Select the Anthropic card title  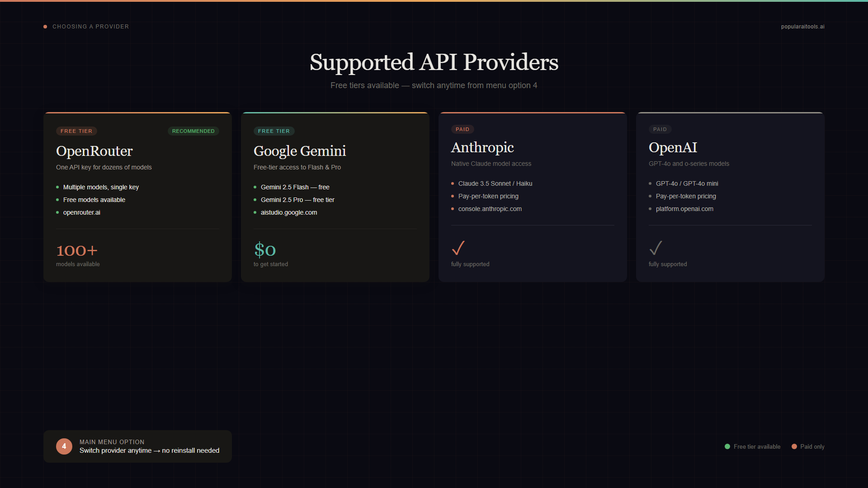tap(482, 147)
